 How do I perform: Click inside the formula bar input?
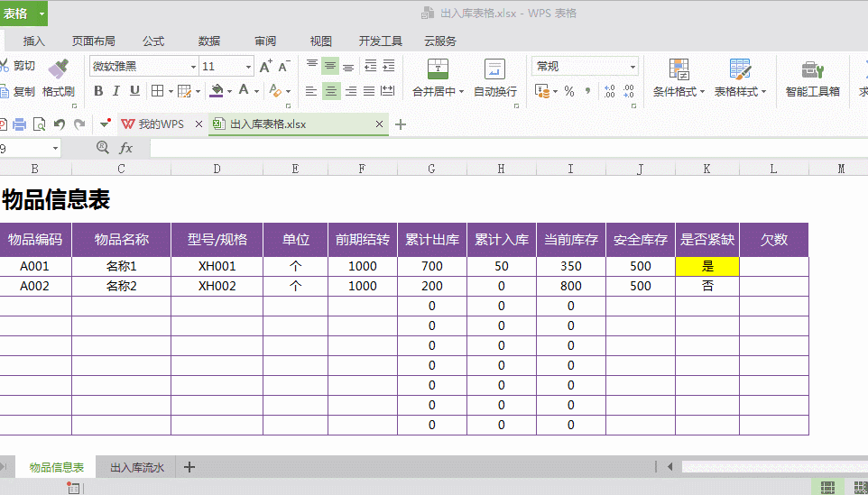click(x=508, y=148)
